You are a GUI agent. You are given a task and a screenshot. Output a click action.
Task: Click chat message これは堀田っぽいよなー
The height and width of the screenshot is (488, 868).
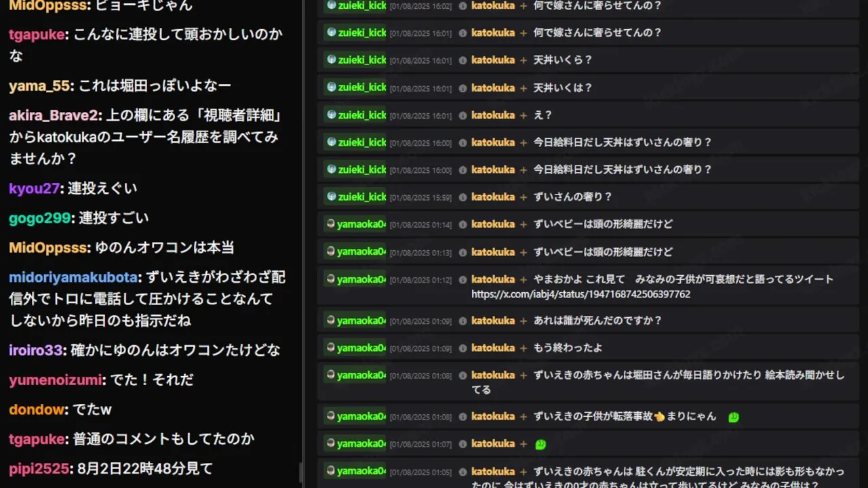click(155, 86)
